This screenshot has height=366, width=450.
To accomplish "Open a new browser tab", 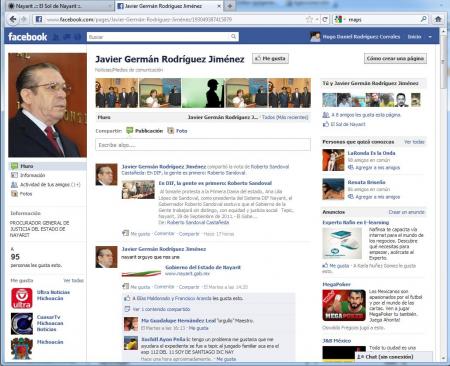I will coord(230,6).
